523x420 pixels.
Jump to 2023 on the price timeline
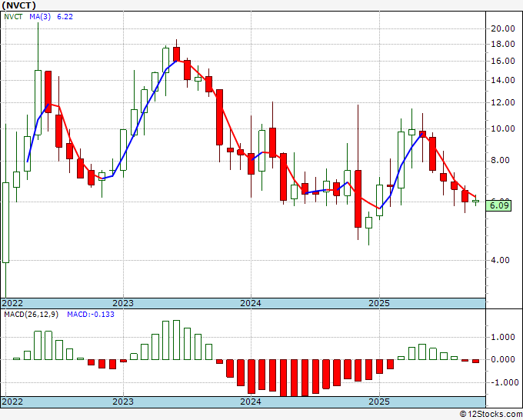pyautogui.click(x=123, y=303)
